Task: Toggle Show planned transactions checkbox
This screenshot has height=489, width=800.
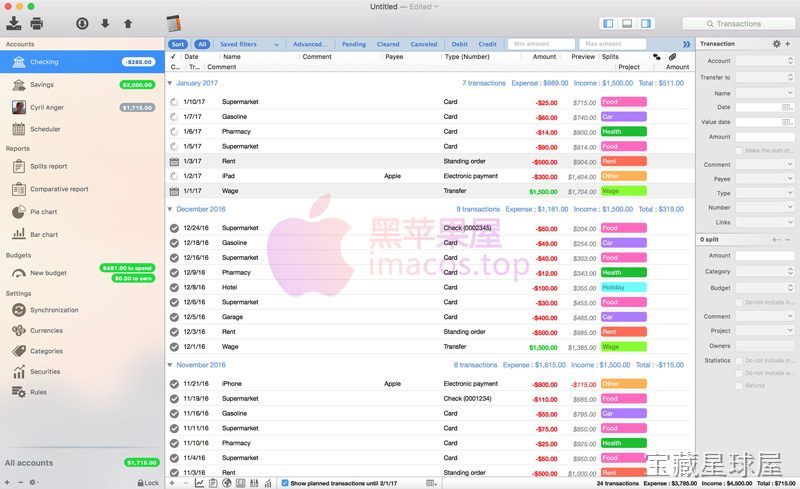Action: click(285, 483)
